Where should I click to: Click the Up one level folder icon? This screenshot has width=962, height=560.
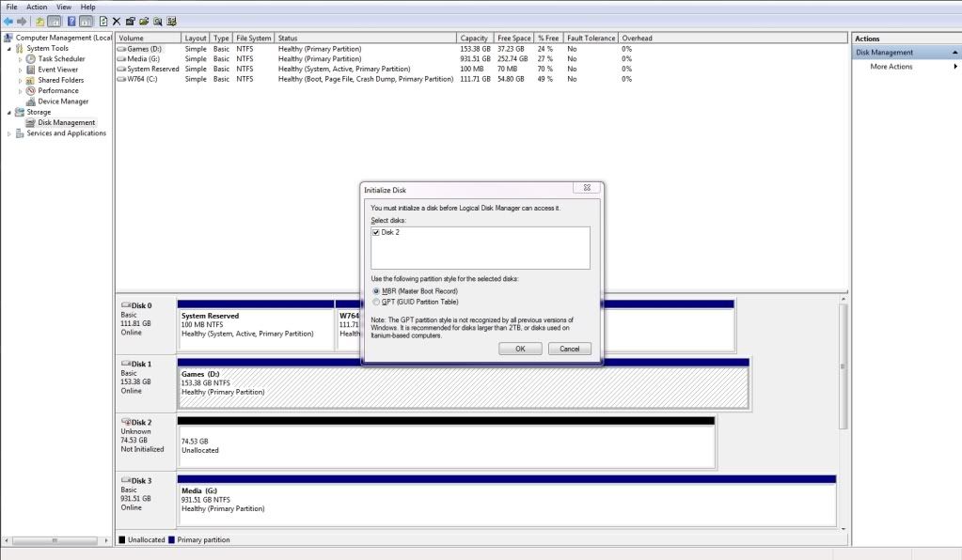[x=39, y=22]
